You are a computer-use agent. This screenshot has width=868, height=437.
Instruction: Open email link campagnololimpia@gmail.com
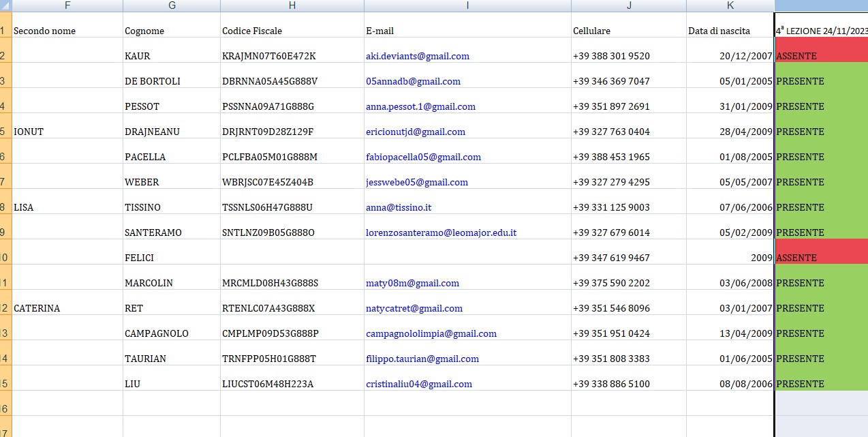click(x=431, y=333)
